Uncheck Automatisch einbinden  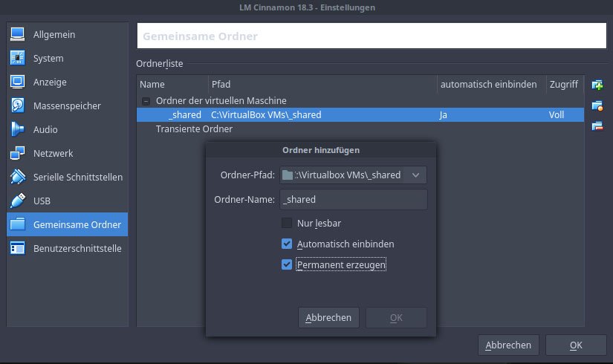coord(287,244)
